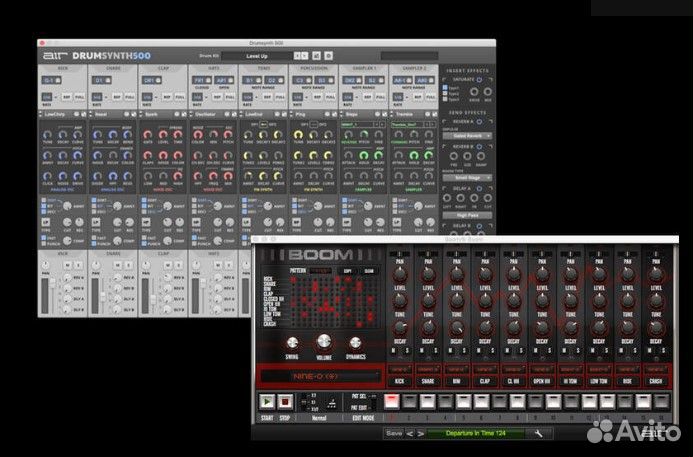Toggle step 1 pad in Boom sequencer
693x457 pixels.
click(392, 401)
